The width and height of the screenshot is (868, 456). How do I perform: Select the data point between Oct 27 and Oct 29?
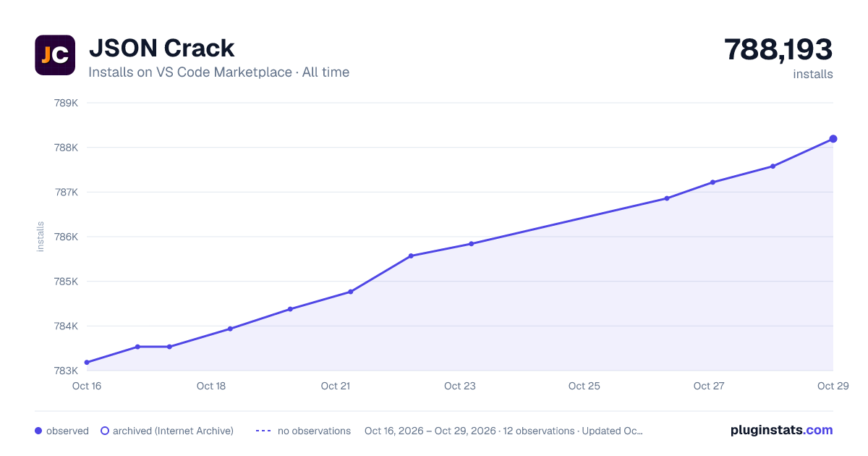point(773,166)
